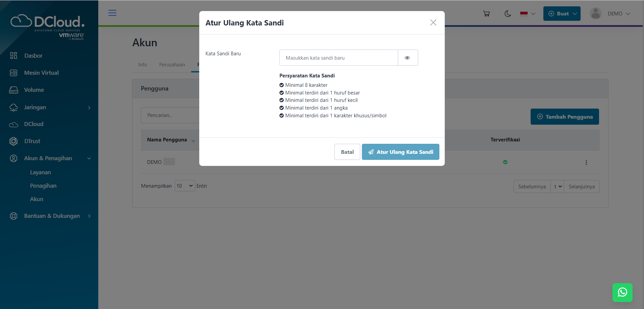This screenshot has height=309, width=644.
Task: Click the DTrust sidebar icon
Action: pyautogui.click(x=13, y=141)
